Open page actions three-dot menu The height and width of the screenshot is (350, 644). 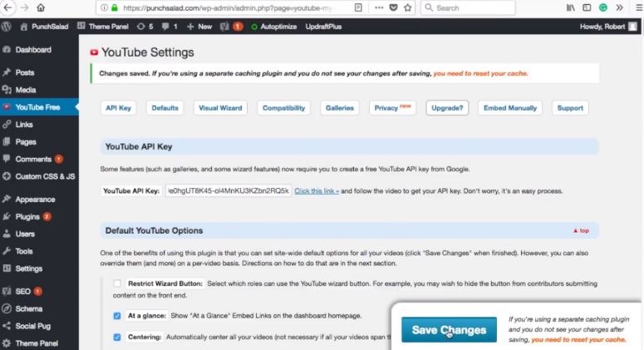(379, 7)
